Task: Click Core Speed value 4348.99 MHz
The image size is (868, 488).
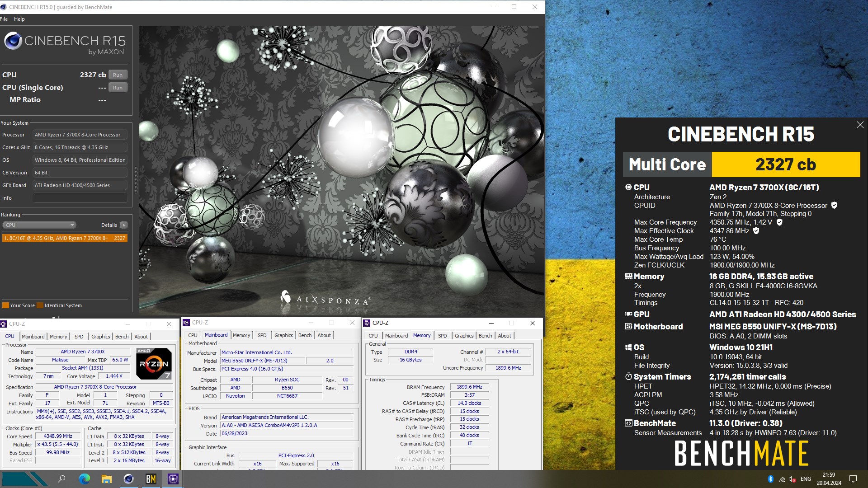Action: [58, 436]
